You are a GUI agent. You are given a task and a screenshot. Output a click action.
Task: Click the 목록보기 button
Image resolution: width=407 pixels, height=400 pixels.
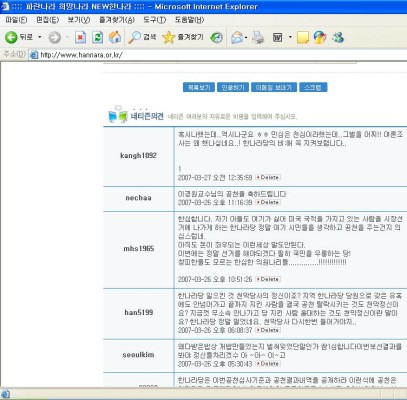(x=199, y=88)
